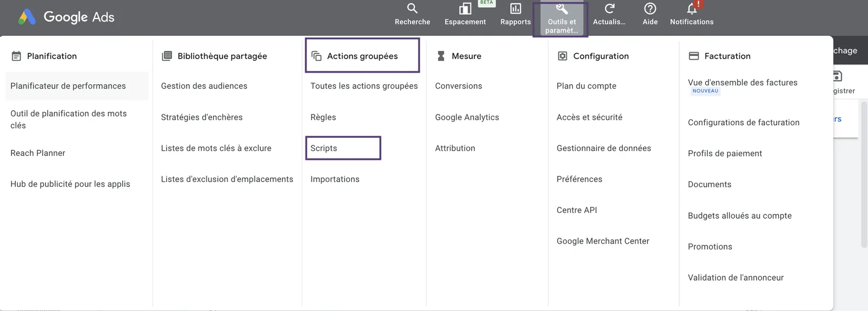Open the Aide question mark icon

pyautogui.click(x=650, y=8)
